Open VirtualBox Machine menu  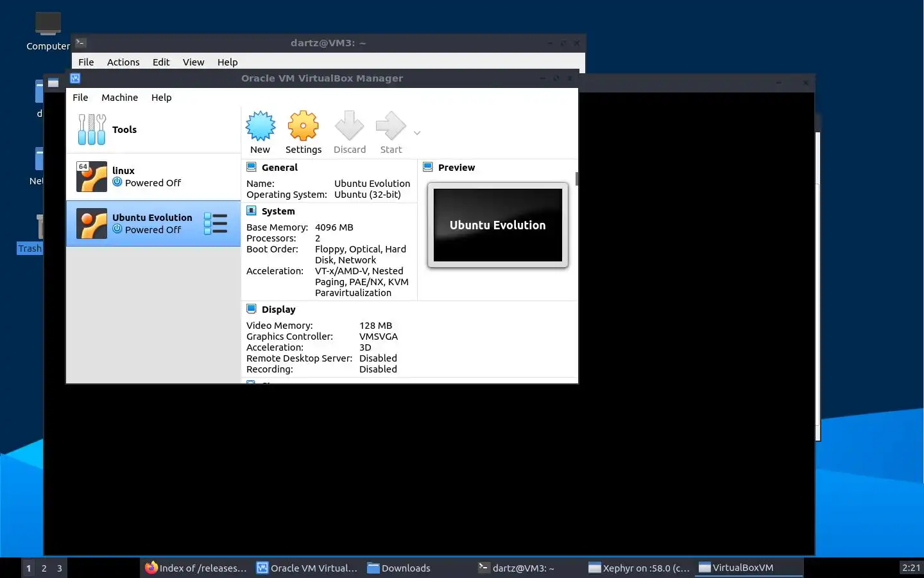point(119,98)
